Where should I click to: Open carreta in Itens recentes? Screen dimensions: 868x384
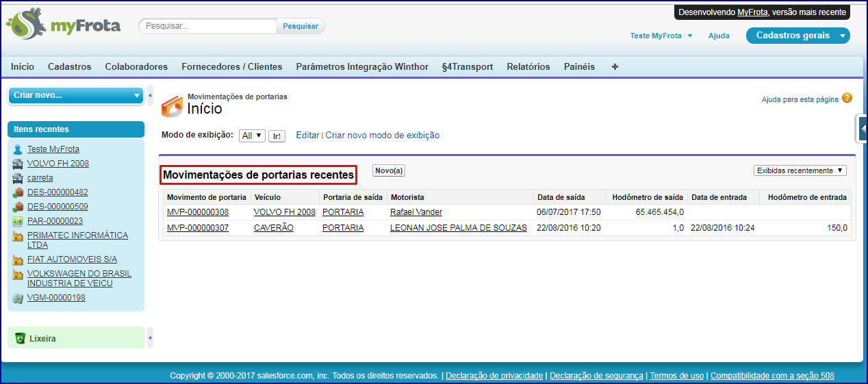coord(40,178)
